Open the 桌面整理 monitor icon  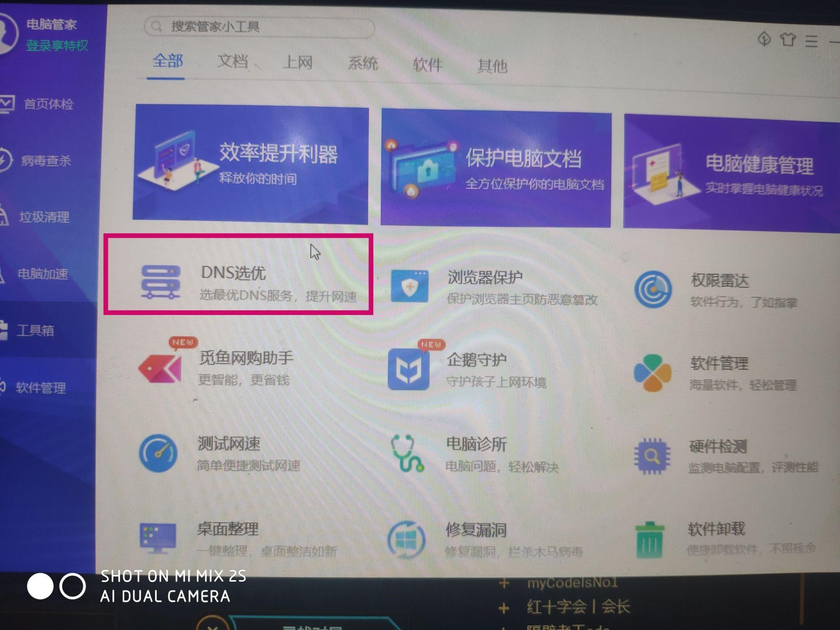pos(158,538)
